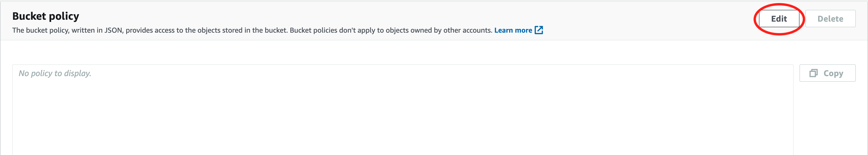This screenshot has height=155, width=868.
Task: Click the bucket policy description sentence
Action: coord(252,30)
